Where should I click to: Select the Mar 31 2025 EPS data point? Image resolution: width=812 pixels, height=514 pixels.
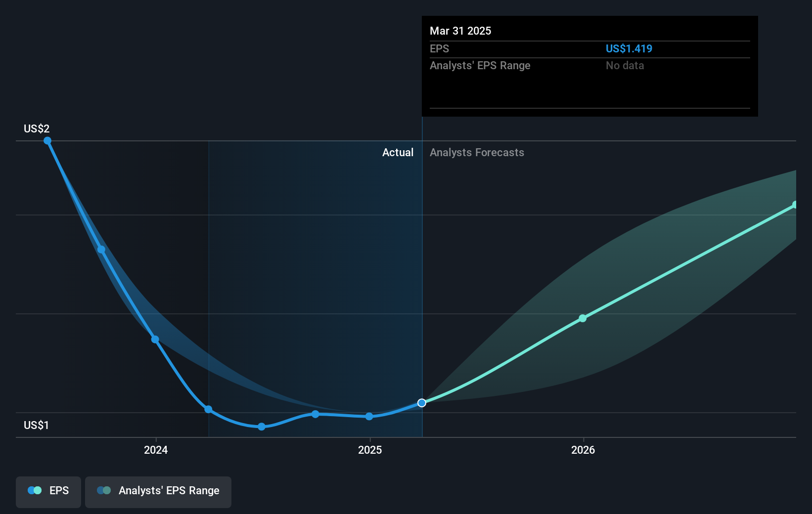(x=422, y=403)
